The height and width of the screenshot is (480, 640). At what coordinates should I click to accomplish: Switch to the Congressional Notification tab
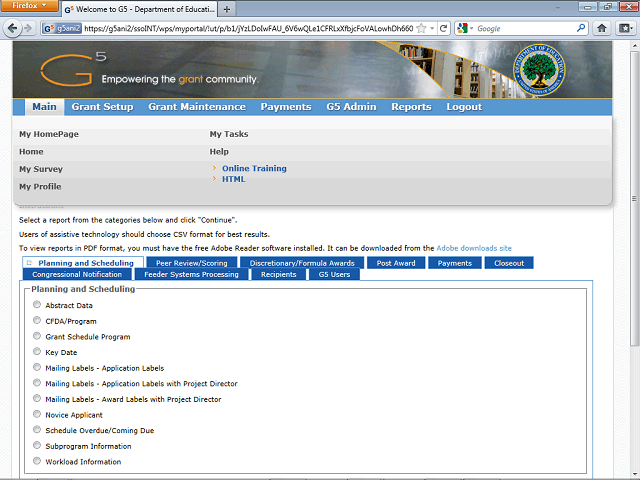point(77,274)
